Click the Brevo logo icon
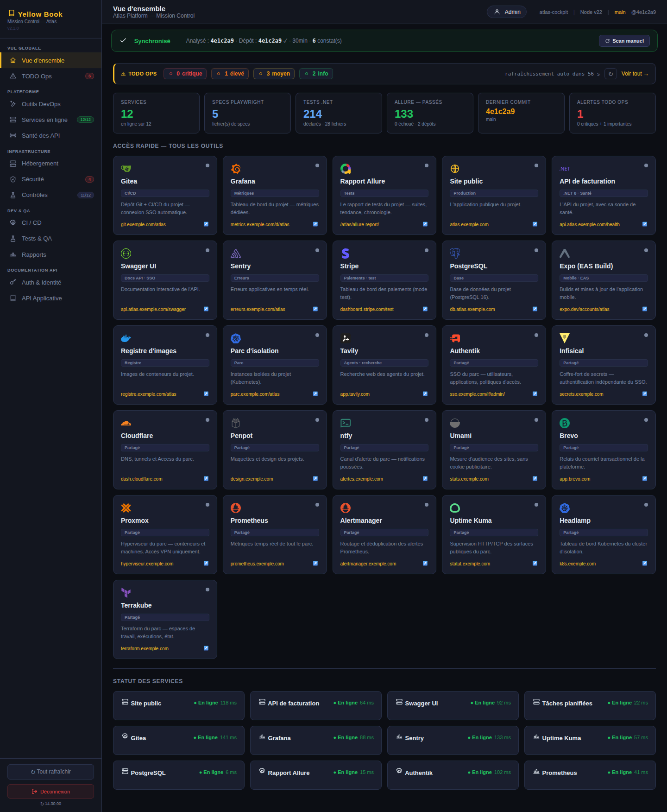The height and width of the screenshot is (812, 667). pyautogui.click(x=565, y=423)
